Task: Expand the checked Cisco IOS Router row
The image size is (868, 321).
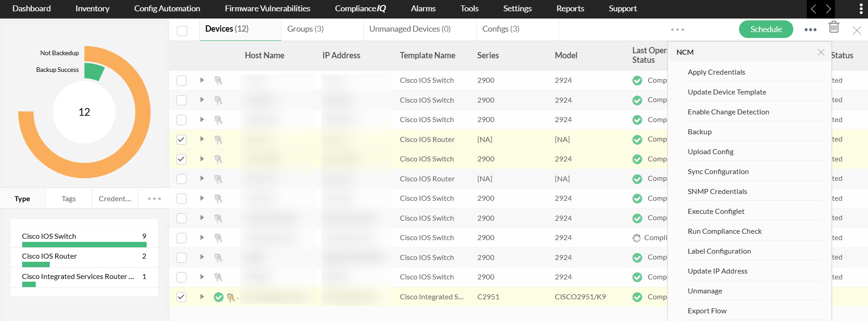Action: [x=202, y=139]
